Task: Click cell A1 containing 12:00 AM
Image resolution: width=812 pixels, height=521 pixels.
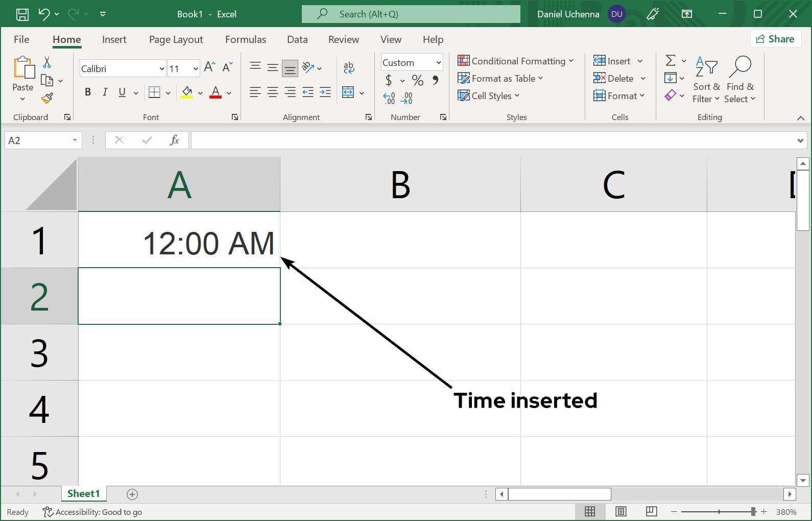Action: point(179,240)
